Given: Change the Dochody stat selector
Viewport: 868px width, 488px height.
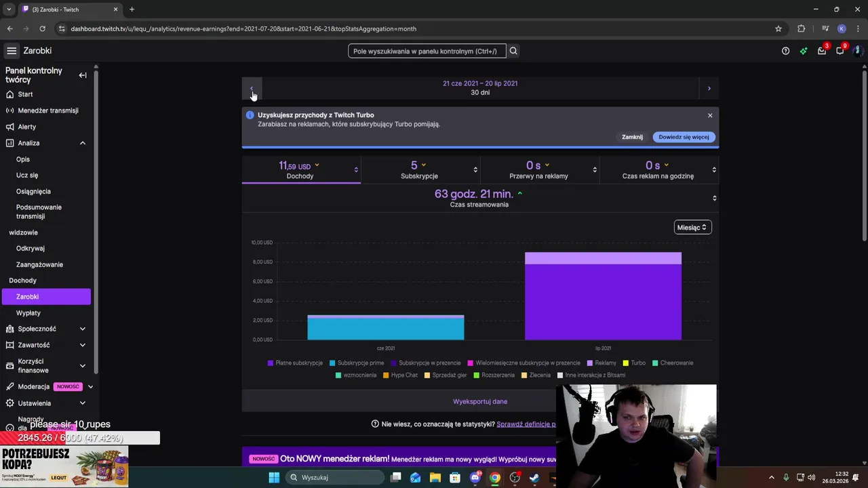Looking at the screenshot, I should click(x=356, y=169).
